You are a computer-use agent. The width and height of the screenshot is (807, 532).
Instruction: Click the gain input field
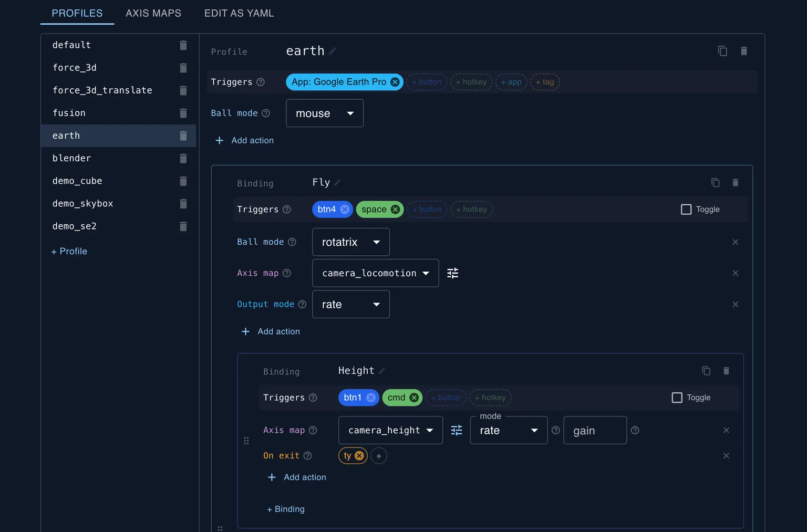pos(595,430)
